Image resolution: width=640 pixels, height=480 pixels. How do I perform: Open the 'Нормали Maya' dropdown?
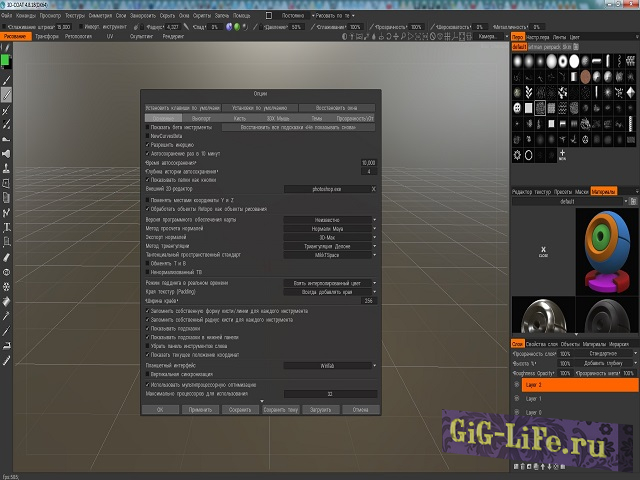[330, 227]
